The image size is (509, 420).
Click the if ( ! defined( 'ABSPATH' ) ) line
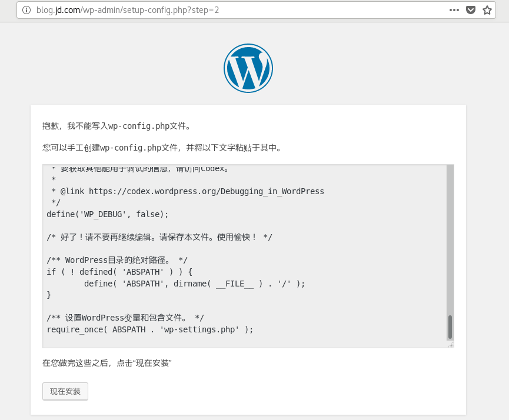[x=119, y=272]
